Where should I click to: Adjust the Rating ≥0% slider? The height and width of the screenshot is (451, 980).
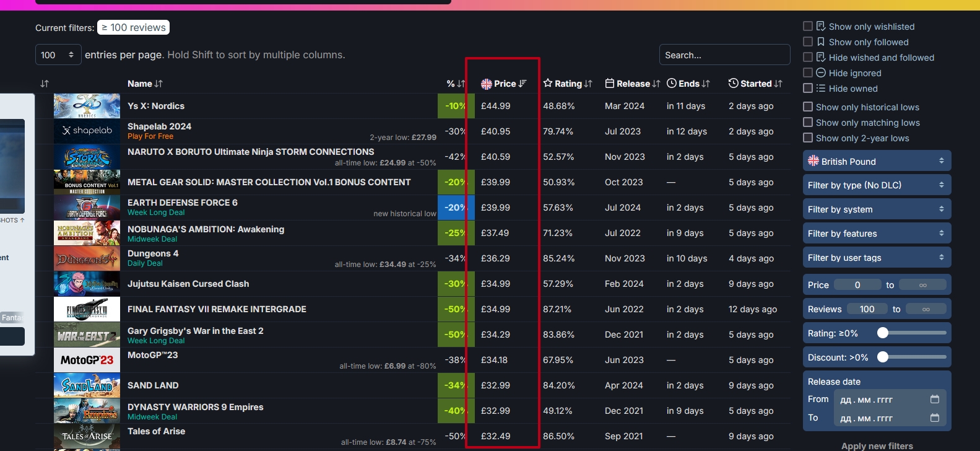883,333
